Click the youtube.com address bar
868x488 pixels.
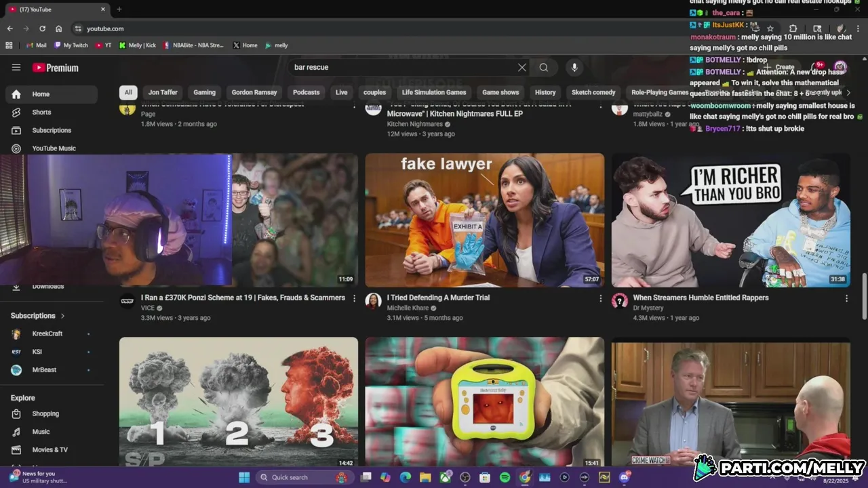(x=420, y=28)
